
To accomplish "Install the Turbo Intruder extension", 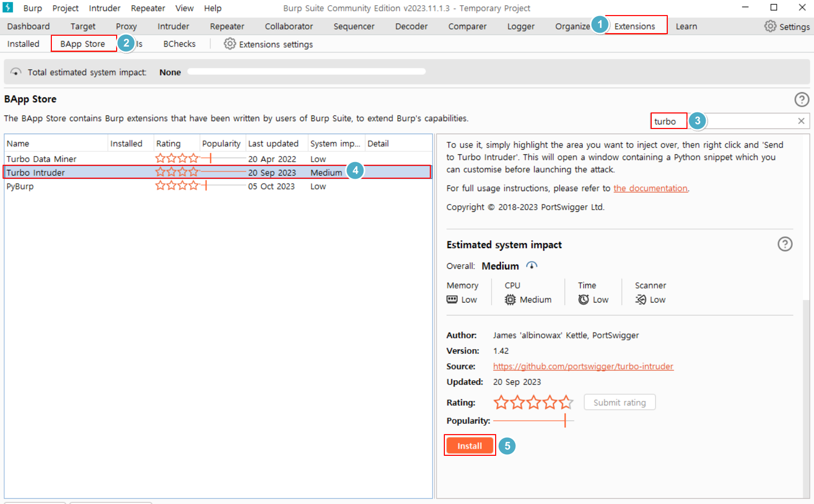I will pos(470,445).
